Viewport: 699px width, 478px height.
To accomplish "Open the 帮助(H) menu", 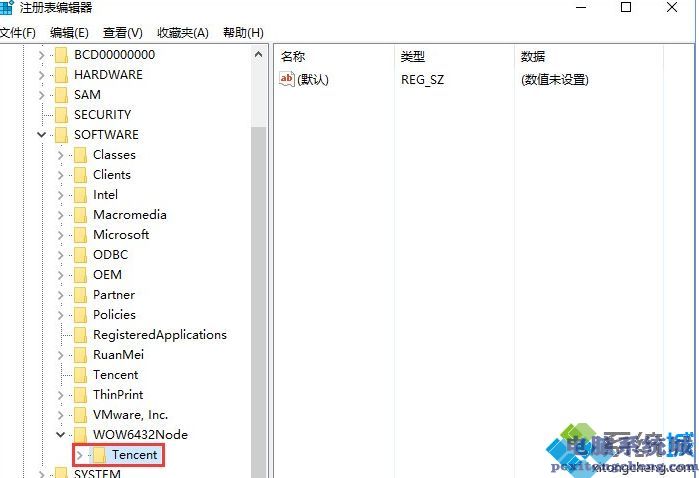I will 243,33.
